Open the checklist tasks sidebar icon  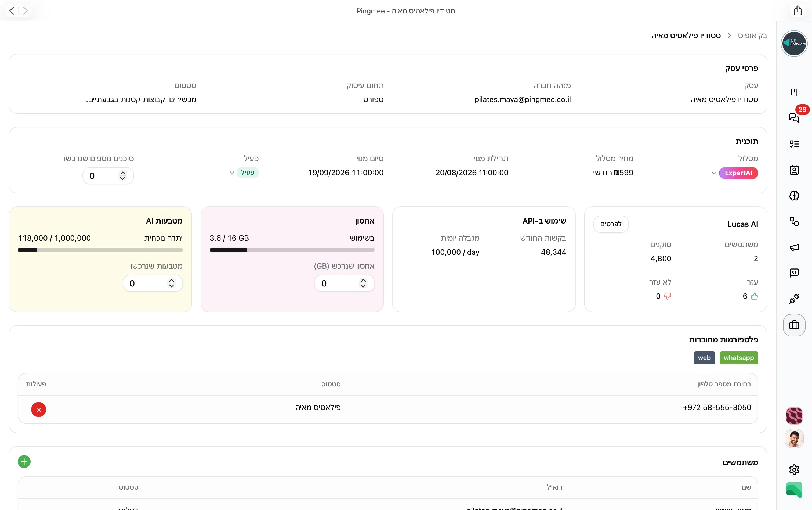[794, 144]
